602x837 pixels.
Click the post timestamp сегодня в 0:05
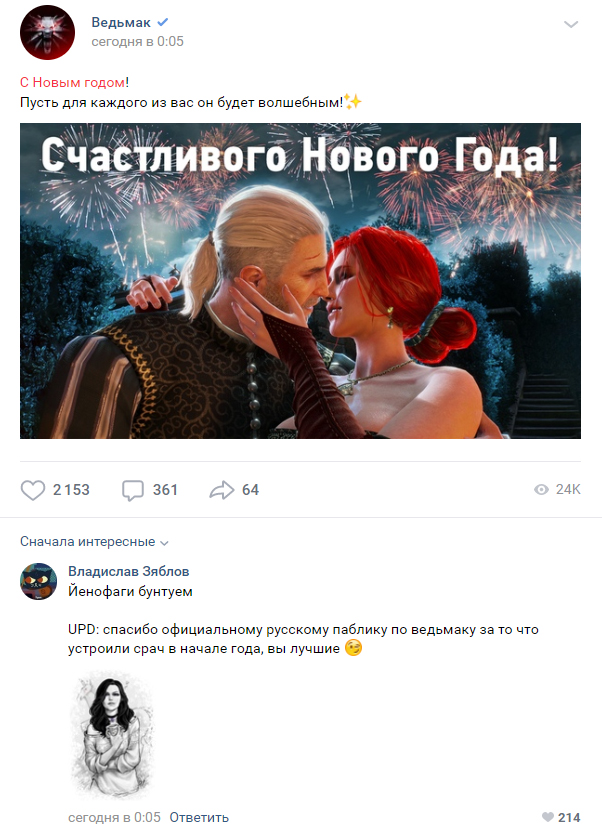pos(137,42)
